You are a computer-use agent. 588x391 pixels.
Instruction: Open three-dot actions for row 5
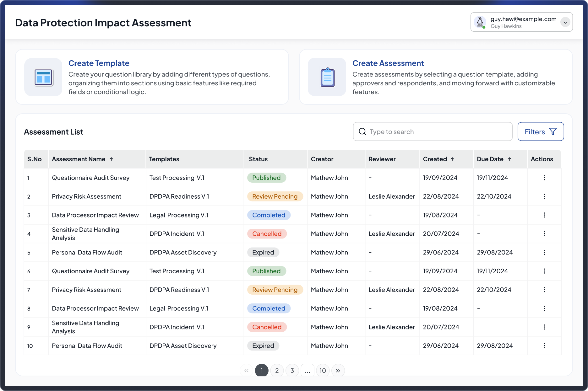click(544, 252)
